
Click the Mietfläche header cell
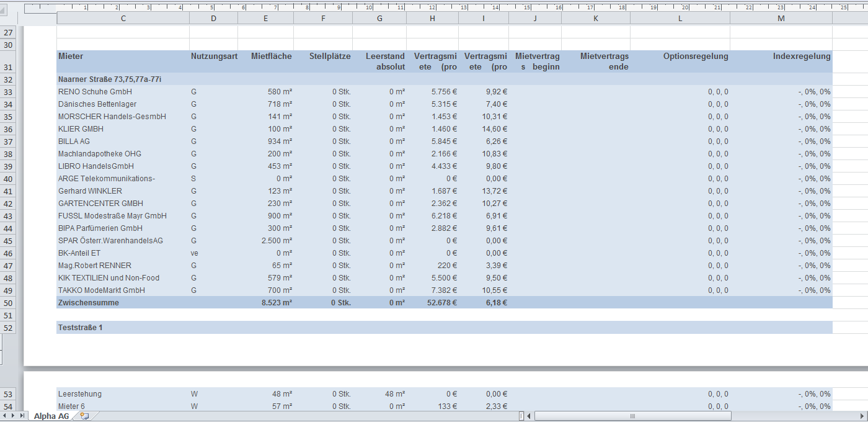tap(265, 61)
